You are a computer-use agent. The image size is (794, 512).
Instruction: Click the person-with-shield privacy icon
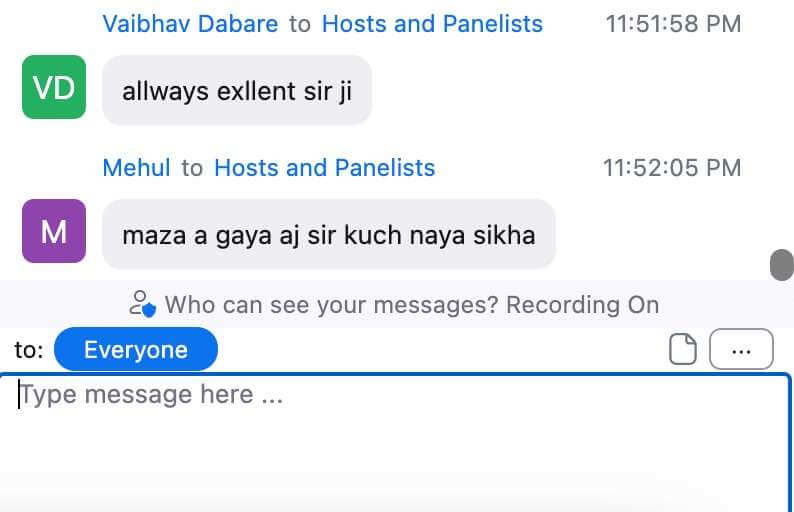click(144, 304)
